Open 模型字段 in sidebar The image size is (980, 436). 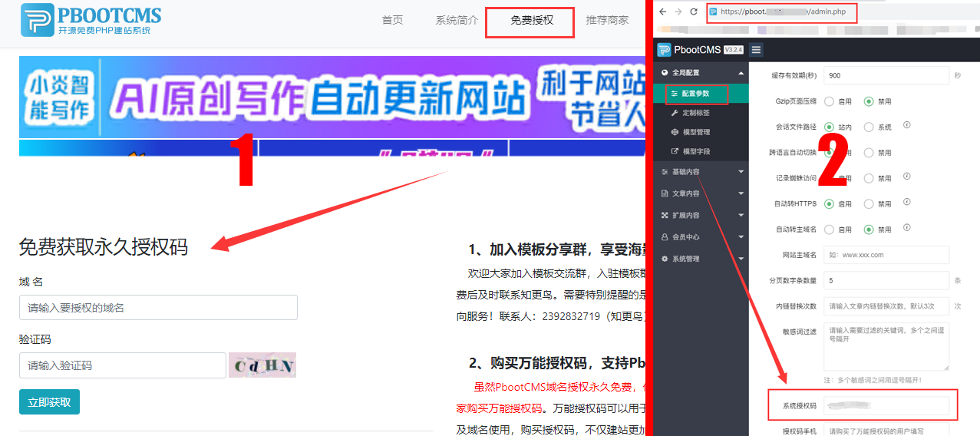(701, 152)
